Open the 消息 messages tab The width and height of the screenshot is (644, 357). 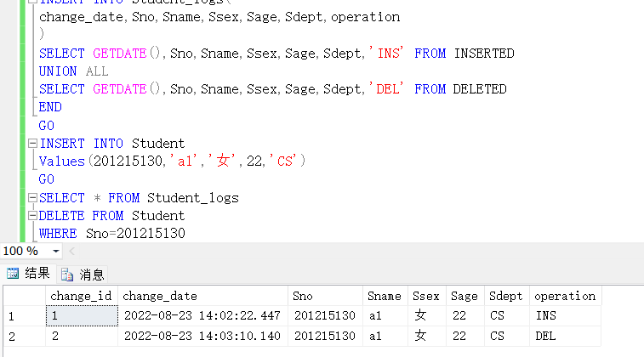click(83, 275)
